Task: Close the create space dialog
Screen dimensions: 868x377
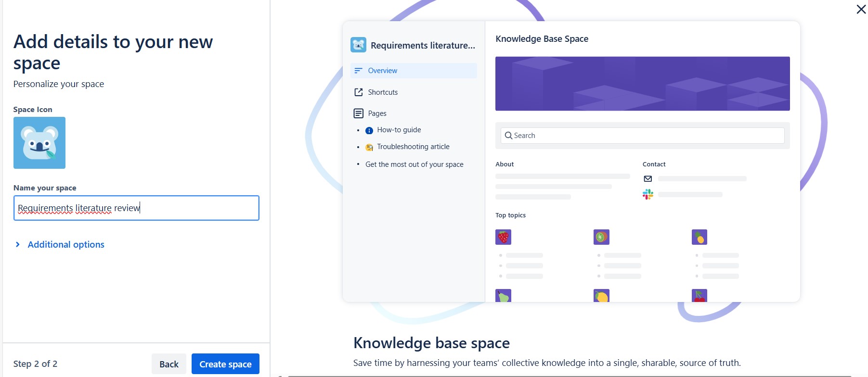Action: tap(861, 9)
